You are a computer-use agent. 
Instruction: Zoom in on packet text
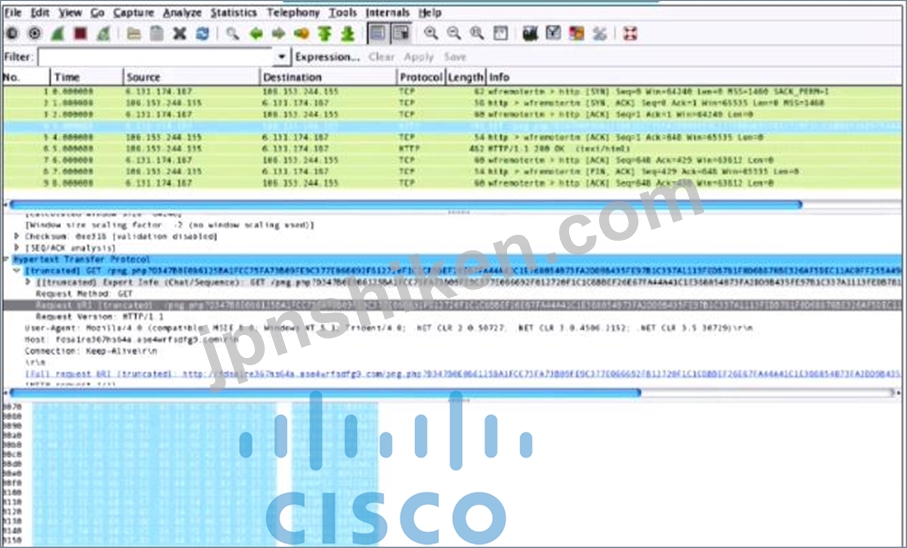[x=431, y=34]
